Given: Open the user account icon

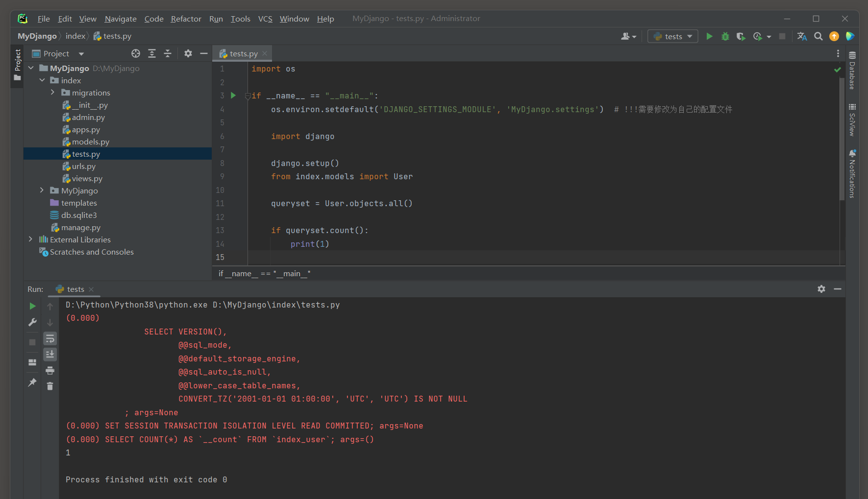Looking at the screenshot, I should (x=628, y=36).
